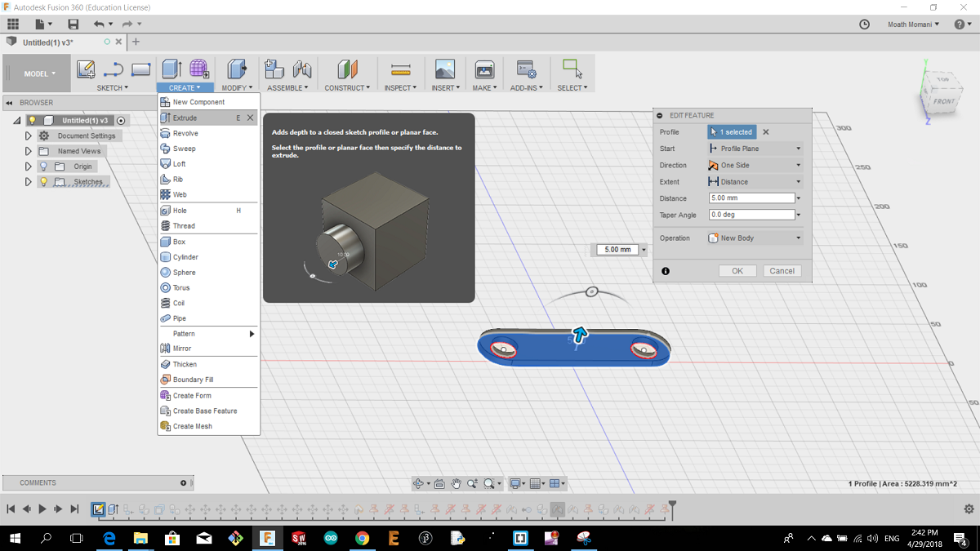Click the Create Form toolbar icon

tap(199, 69)
